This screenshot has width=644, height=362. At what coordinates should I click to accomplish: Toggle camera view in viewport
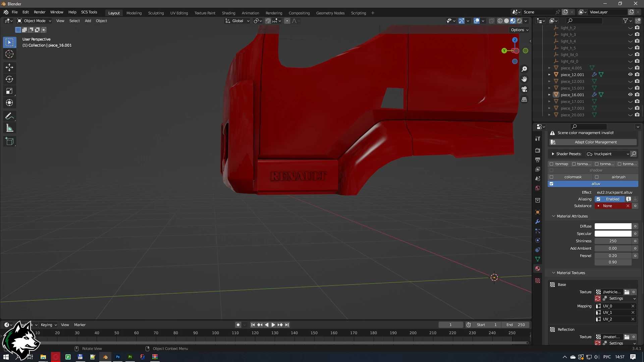point(524,89)
